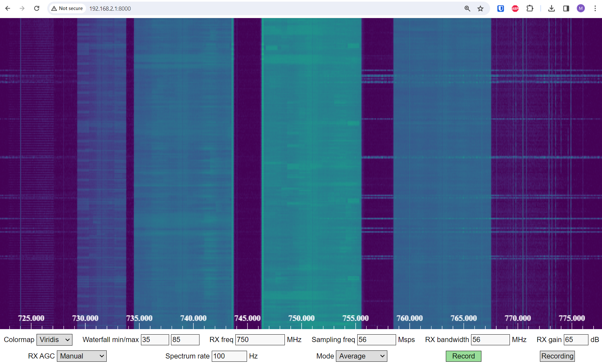Screen dimensions: 602x364
Task: Show browser downloads
Action: coord(552,8)
